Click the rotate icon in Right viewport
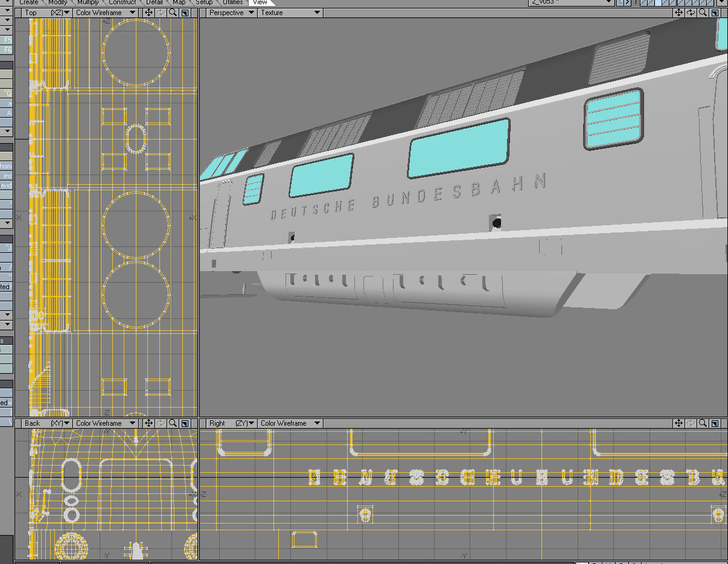This screenshot has width=728, height=564. click(691, 423)
